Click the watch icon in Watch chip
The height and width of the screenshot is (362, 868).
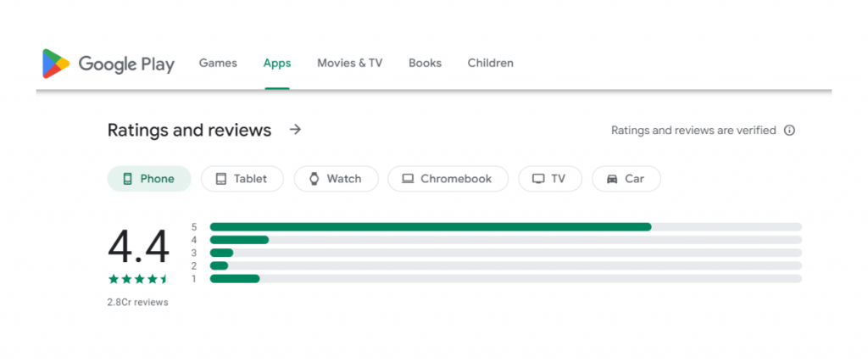pyautogui.click(x=314, y=179)
